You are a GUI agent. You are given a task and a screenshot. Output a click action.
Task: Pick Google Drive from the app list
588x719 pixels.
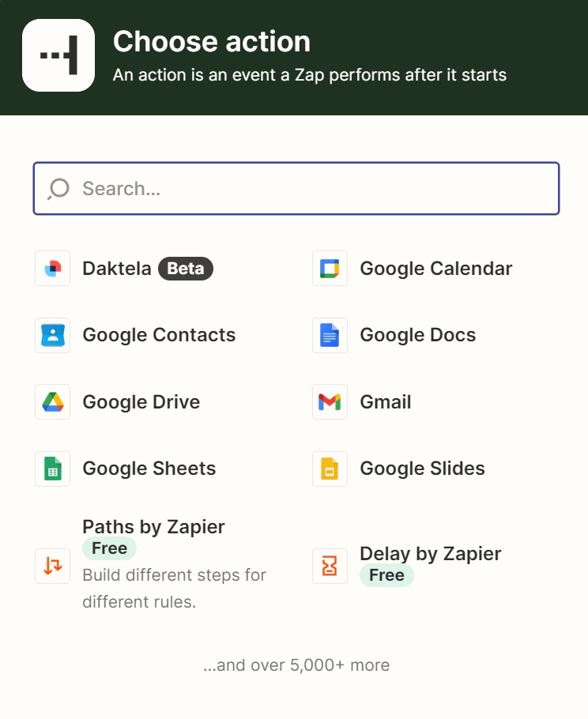coord(141,402)
